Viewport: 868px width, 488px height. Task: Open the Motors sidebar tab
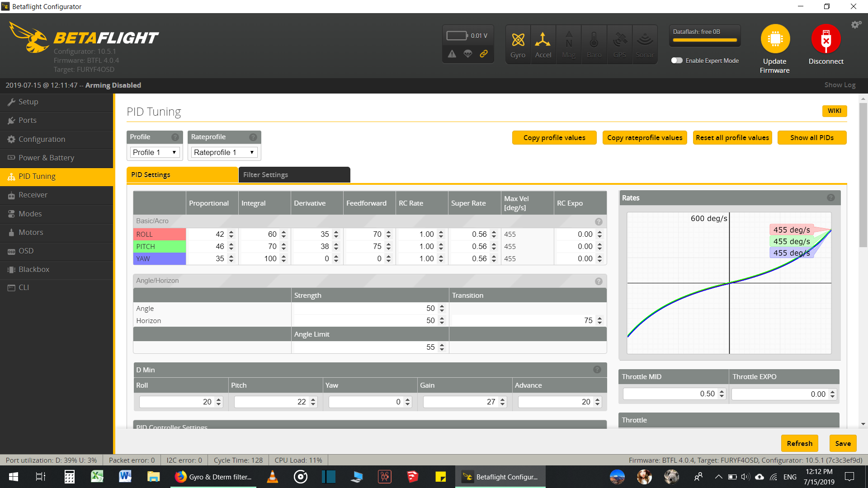pos(31,232)
